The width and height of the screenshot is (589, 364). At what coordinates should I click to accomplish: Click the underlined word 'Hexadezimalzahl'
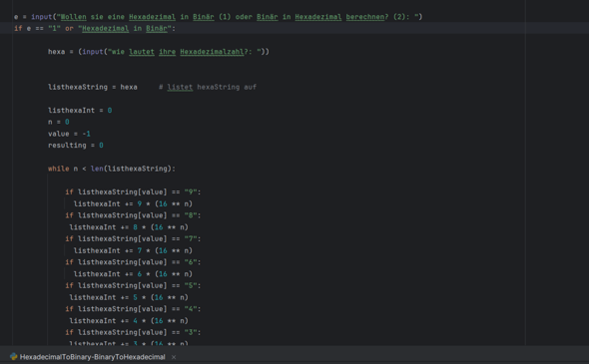coord(212,52)
